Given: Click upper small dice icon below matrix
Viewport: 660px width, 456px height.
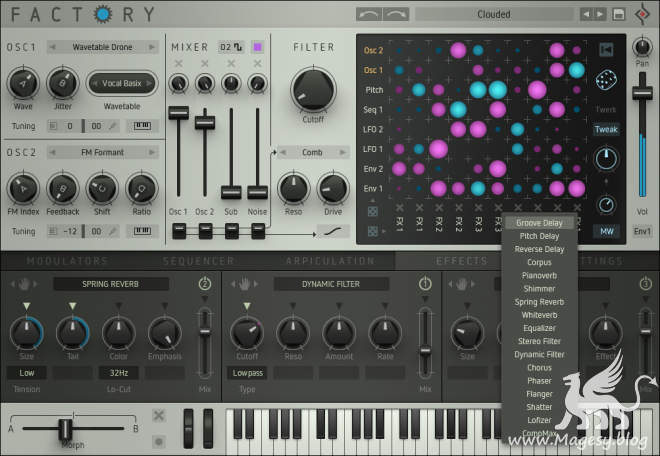Looking at the screenshot, I should (x=373, y=212).
